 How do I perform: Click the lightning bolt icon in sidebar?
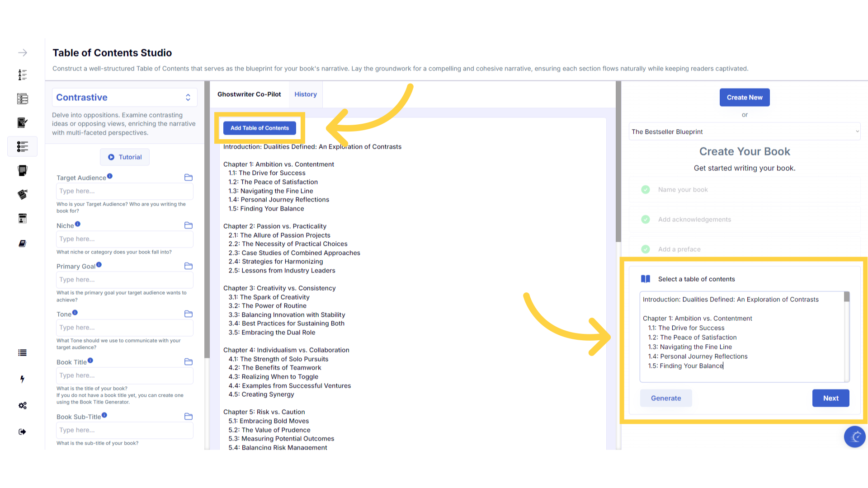(23, 379)
